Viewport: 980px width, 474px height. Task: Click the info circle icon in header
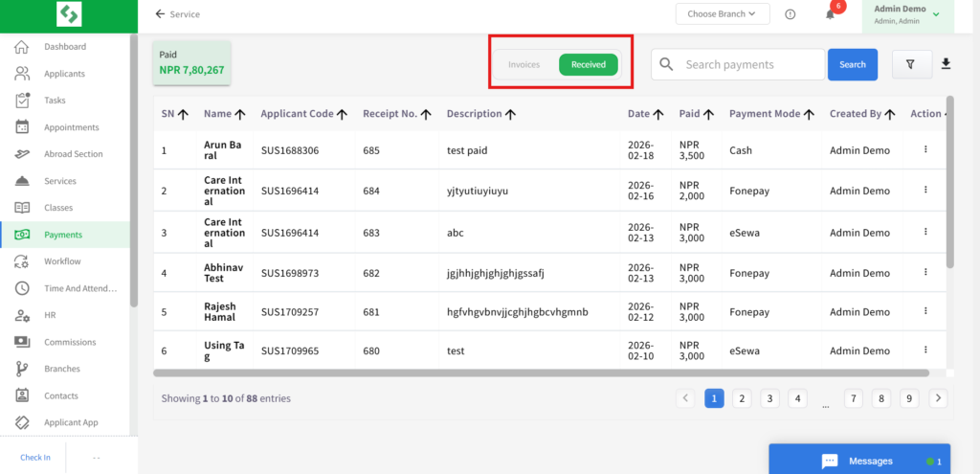click(790, 14)
